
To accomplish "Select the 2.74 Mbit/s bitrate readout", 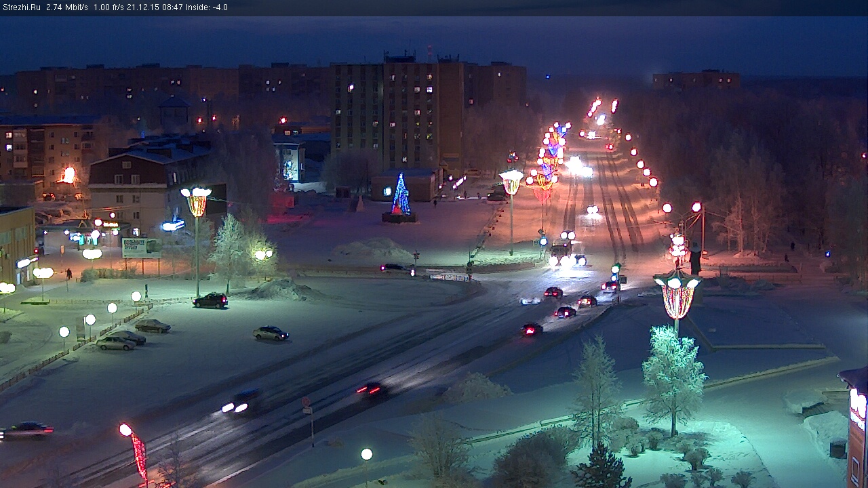I will pos(67,7).
